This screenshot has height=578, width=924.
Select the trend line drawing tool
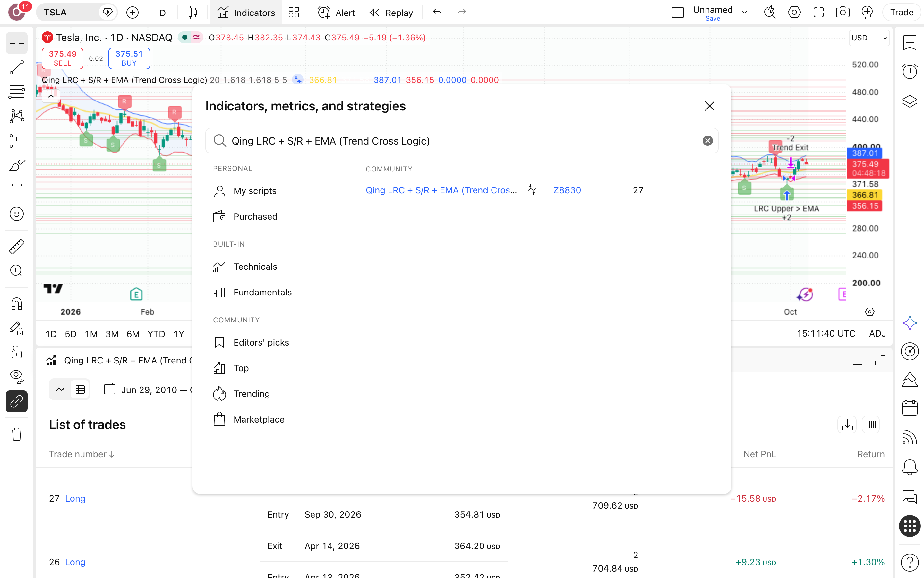16,68
